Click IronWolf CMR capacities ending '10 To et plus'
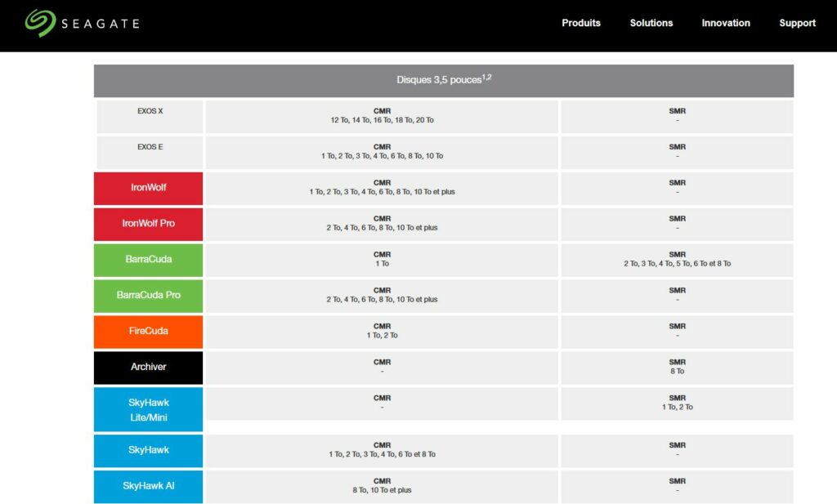The width and height of the screenshot is (837, 504). pyautogui.click(x=383, y=191)
